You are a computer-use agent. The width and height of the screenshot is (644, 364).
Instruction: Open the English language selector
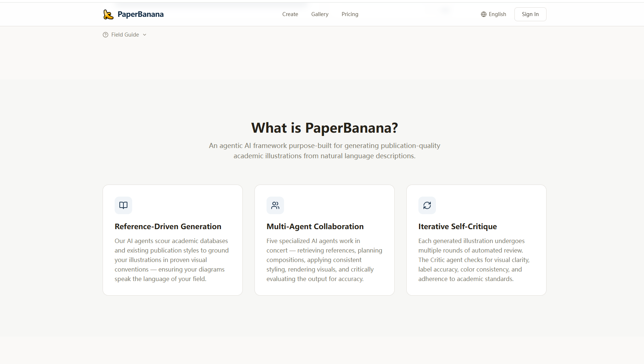(x=493, y=14)
